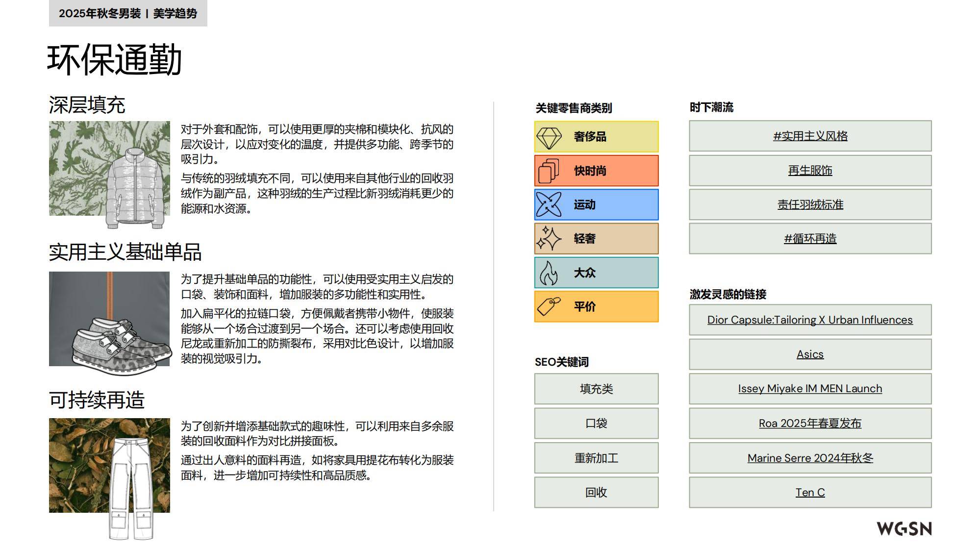The height and width of the screenshot is (551, 980).
Task: Click the leopard print shoes image
Action: [x=122, y=346]
